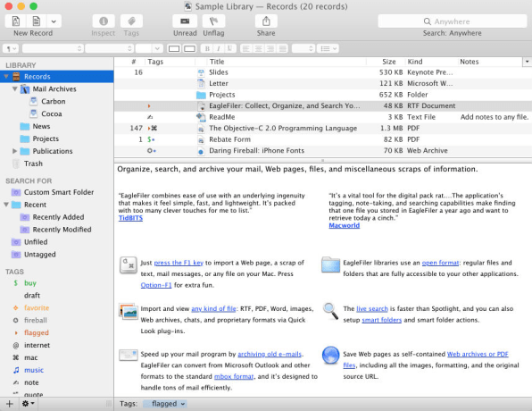Sort records by Kind column
The image size is (532, 411).
click(x=431, y=62)
